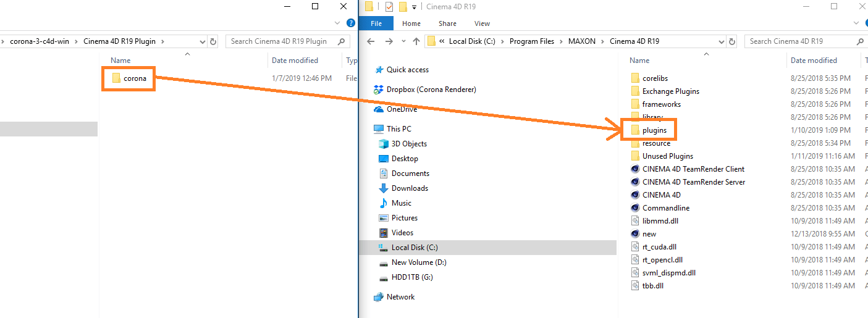Screen dimensions: 868x318
Task: Open the corelibs folder in Cinema 4D R19 window
Action: pyautogui.click(x=655, y=78)
